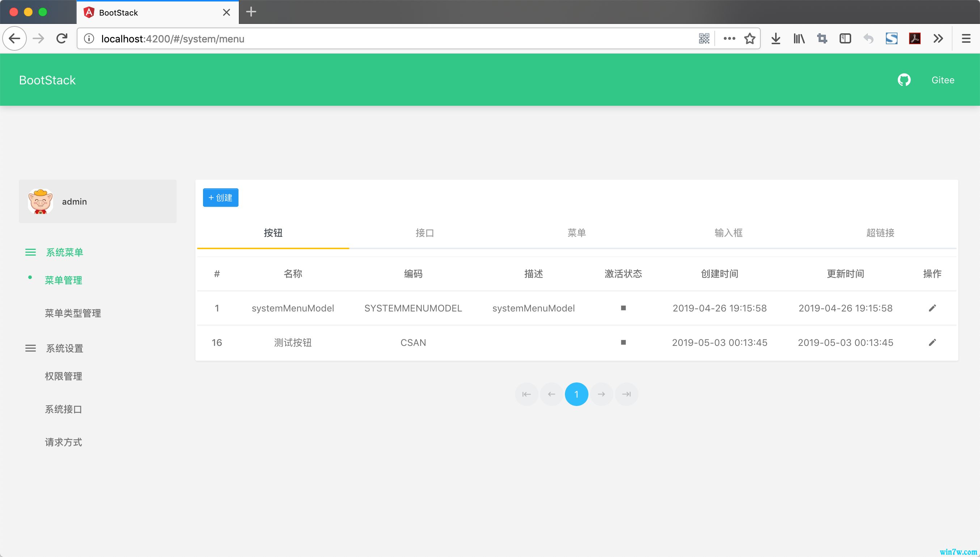Switch to the 菜单 tab
Viewport: 980px width, 557px height.
[576, 233]
